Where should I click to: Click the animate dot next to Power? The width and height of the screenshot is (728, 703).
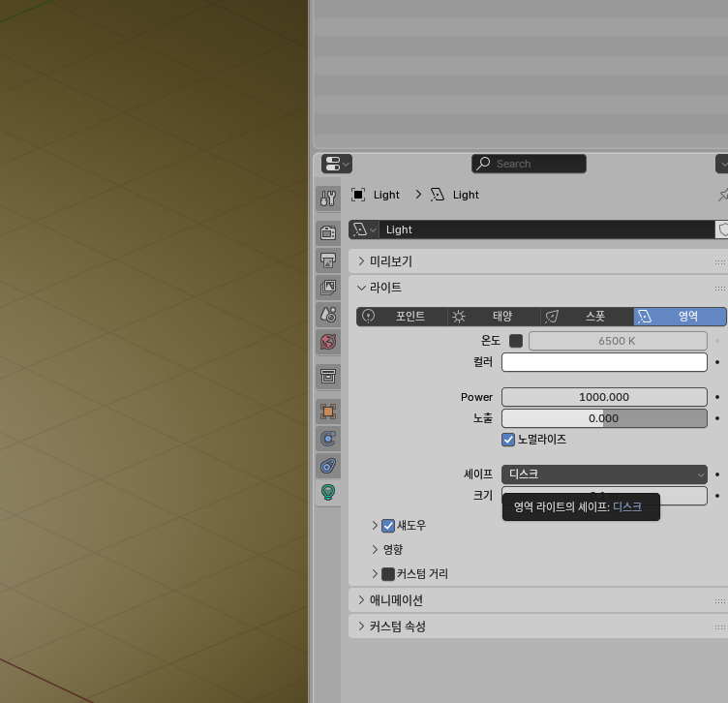tap(717, 397)
